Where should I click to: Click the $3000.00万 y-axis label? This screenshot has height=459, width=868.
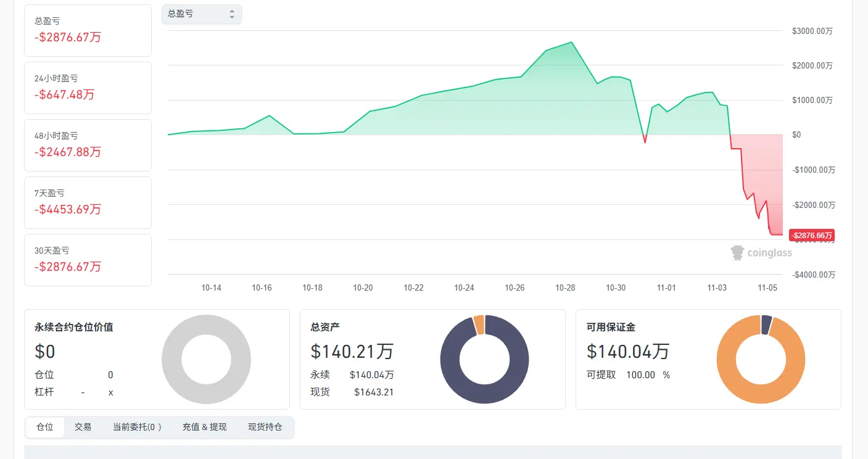pyautogui.click(x=813, y=31)
